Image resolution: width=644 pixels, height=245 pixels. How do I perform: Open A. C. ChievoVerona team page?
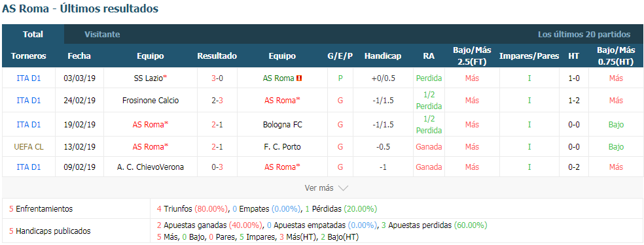click(151, 167)
